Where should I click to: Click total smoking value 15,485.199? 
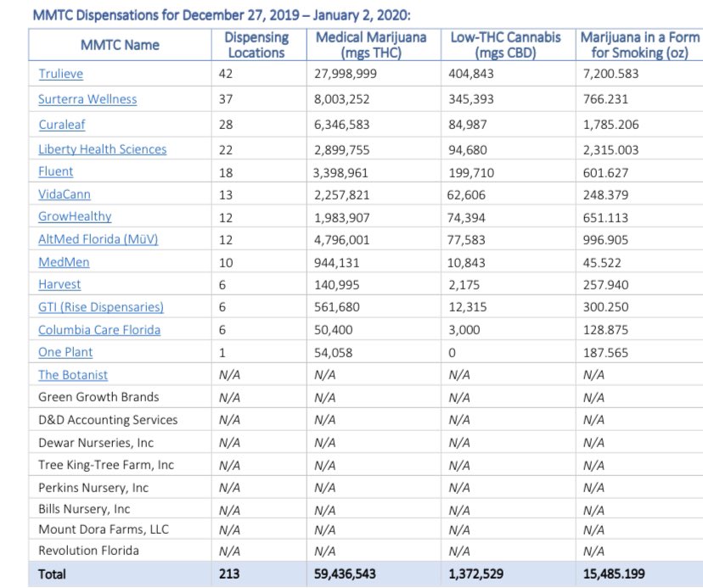614,574
